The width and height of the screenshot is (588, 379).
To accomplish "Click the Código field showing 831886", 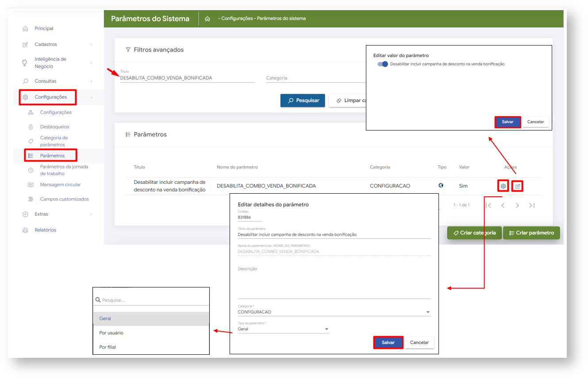I will click(250, 218).
